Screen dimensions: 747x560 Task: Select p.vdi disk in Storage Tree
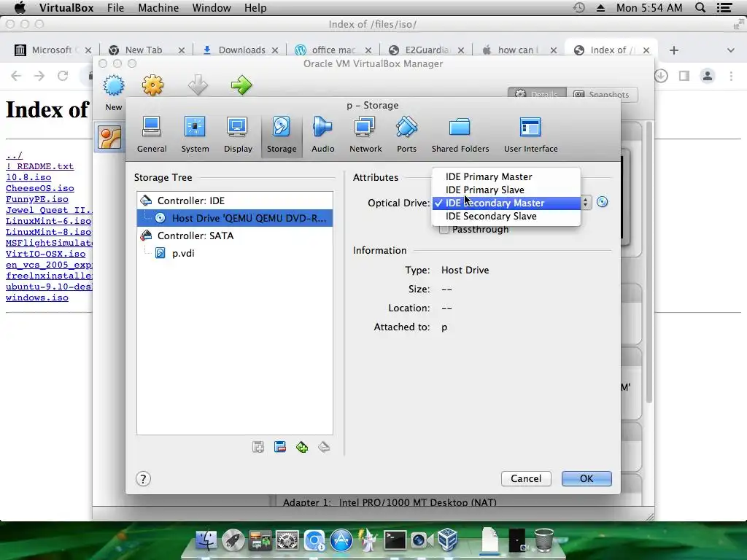click(x=234, y=253)
